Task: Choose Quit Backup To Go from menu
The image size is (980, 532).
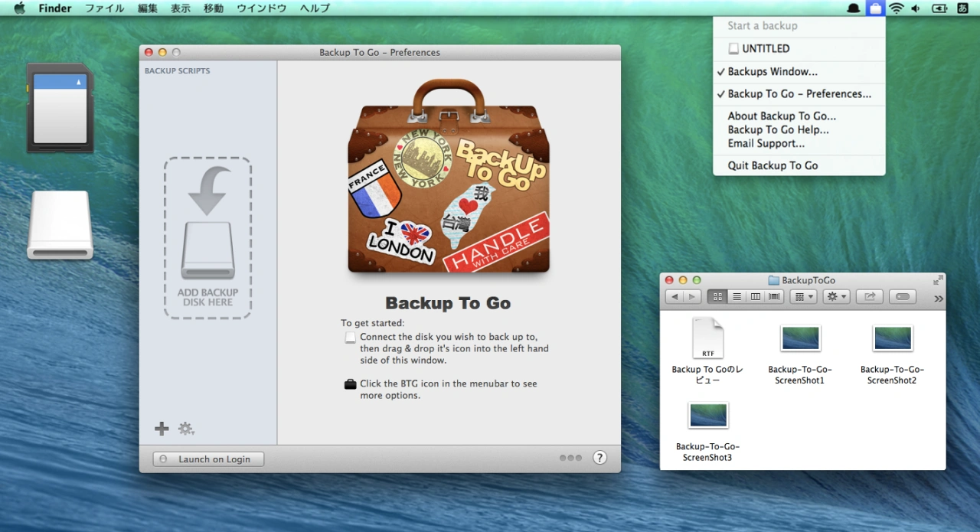Action: pos(773,165)
